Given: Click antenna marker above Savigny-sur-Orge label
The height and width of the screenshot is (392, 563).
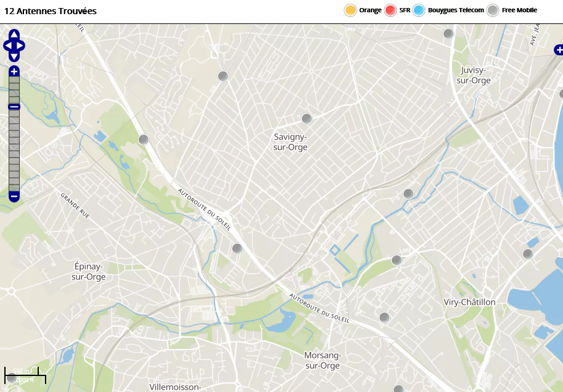Looking at the screenshot, I should pos(306,119).
